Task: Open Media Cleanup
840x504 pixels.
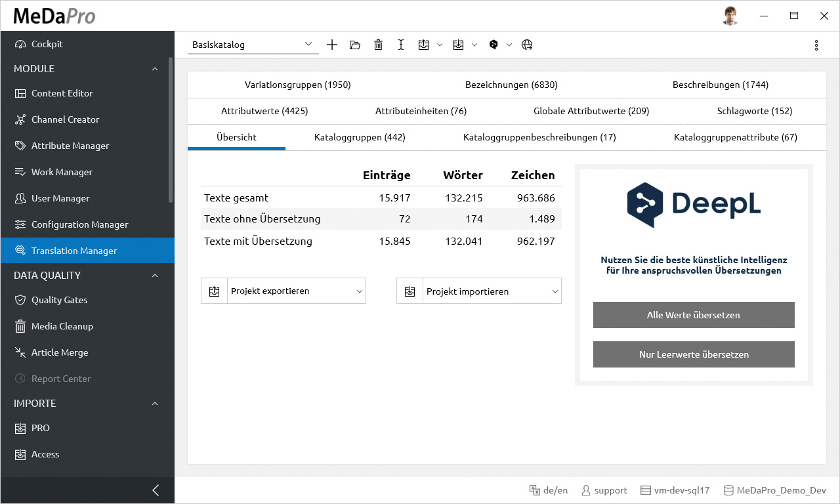Action: pyautogui.click(x=87, y=326)
